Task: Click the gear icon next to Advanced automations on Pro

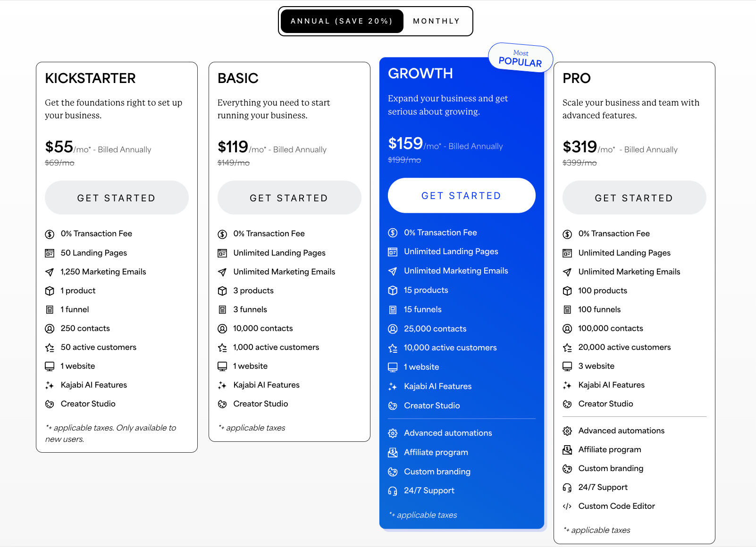Action: click(567, 431)
